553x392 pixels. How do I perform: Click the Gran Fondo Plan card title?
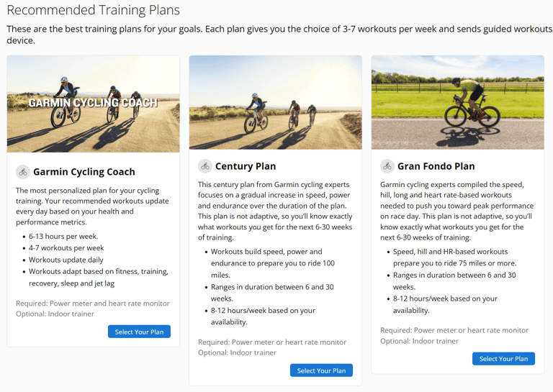pyautogui.click(x=436, y=166)
